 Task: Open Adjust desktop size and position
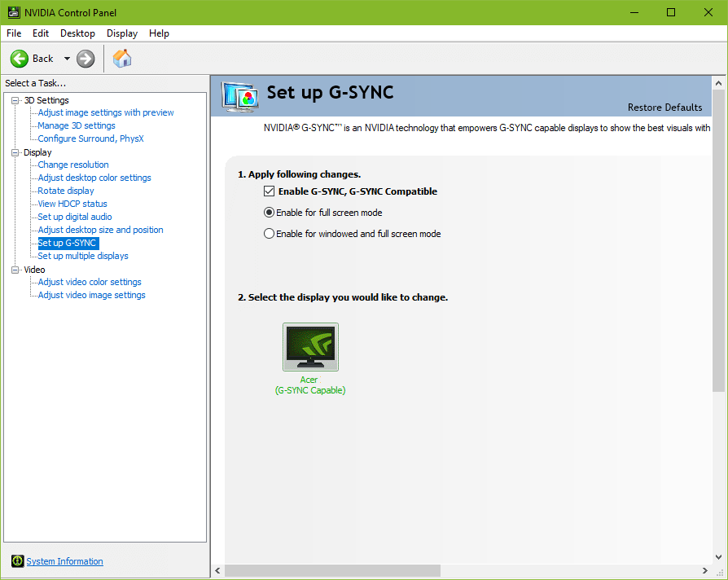[x=101, y=230]
